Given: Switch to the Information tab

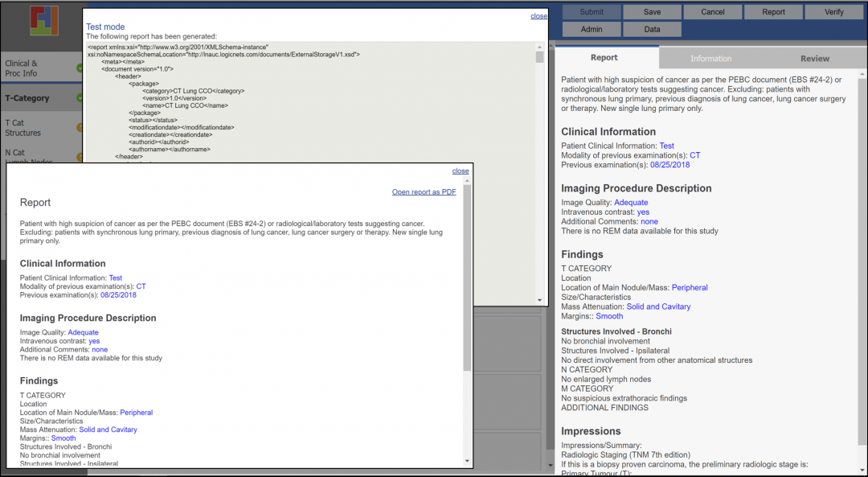Looking at the screenshot, I should tap(709, 57).
